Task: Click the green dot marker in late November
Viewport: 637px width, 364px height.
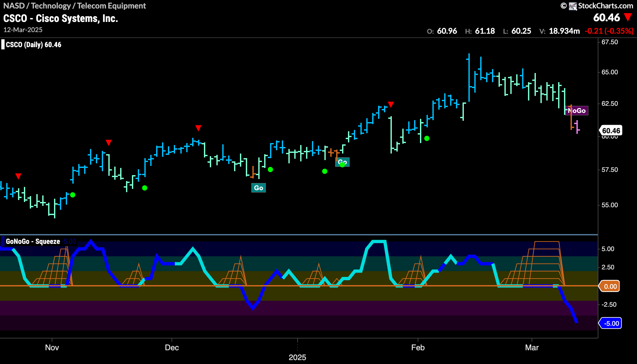Action: [145, 188]
